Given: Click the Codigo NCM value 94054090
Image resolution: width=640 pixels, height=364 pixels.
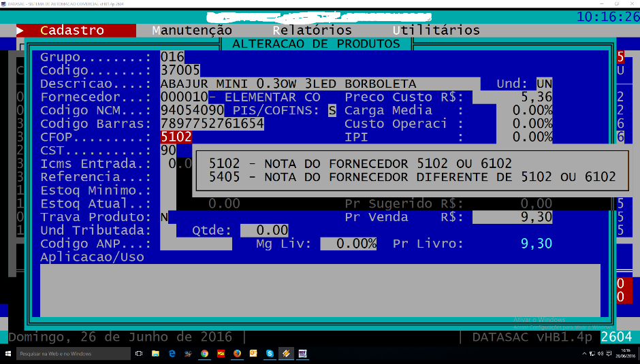Looking at the screenshot, I should 192,110.
